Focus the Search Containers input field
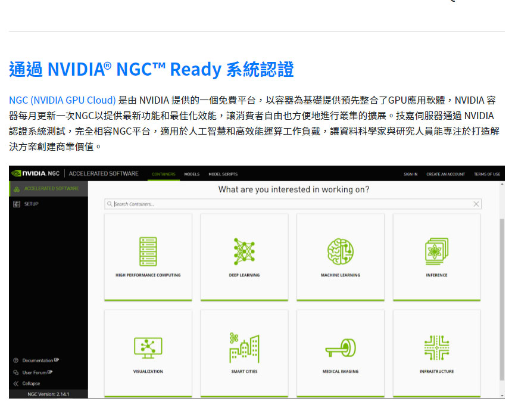512x420 pixels. click(x=292, y=204)
